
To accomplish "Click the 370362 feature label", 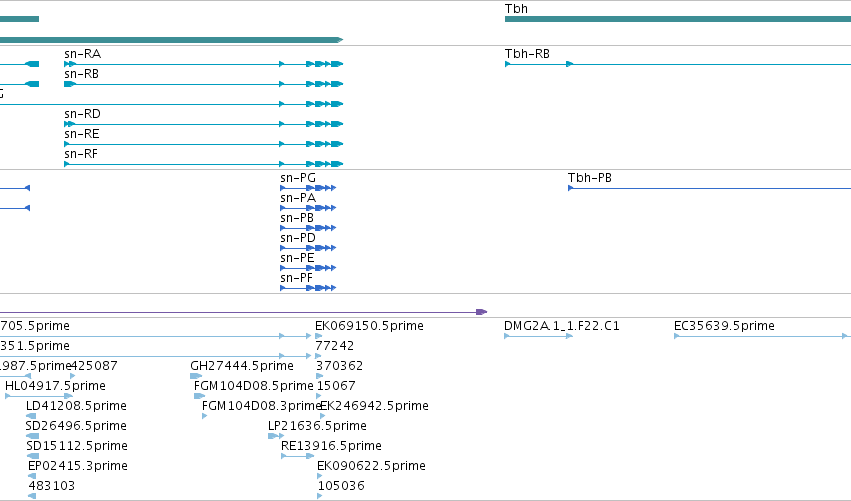I will click(339, 366).
